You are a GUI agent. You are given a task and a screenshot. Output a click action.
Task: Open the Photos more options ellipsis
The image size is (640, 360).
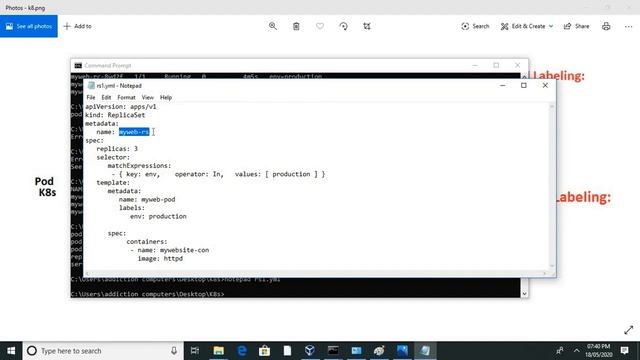point(628,26)
